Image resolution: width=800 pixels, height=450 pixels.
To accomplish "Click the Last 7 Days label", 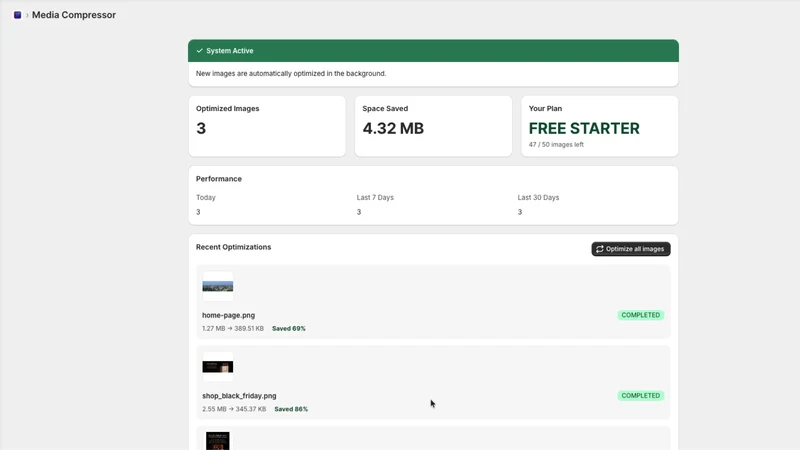I will (375, 197).
